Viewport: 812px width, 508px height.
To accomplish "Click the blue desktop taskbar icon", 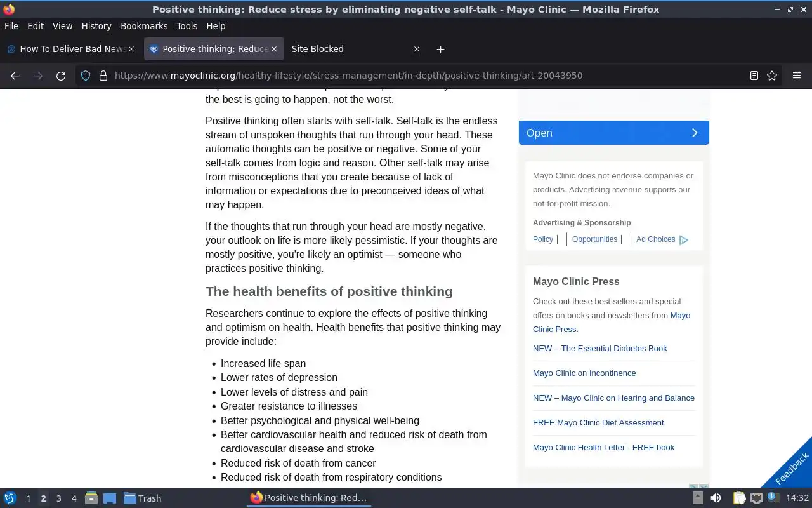I will (x=110, y=498).
